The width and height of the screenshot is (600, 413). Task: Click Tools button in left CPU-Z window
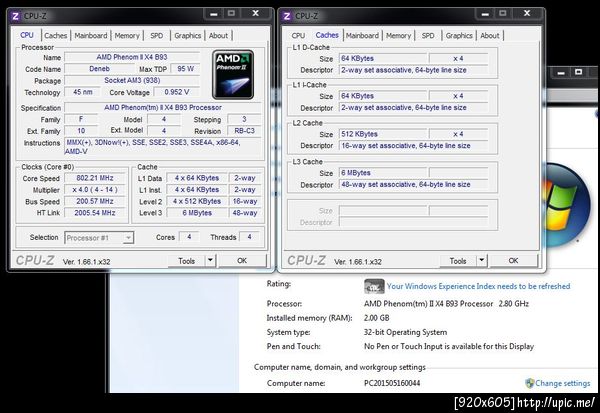187,261
